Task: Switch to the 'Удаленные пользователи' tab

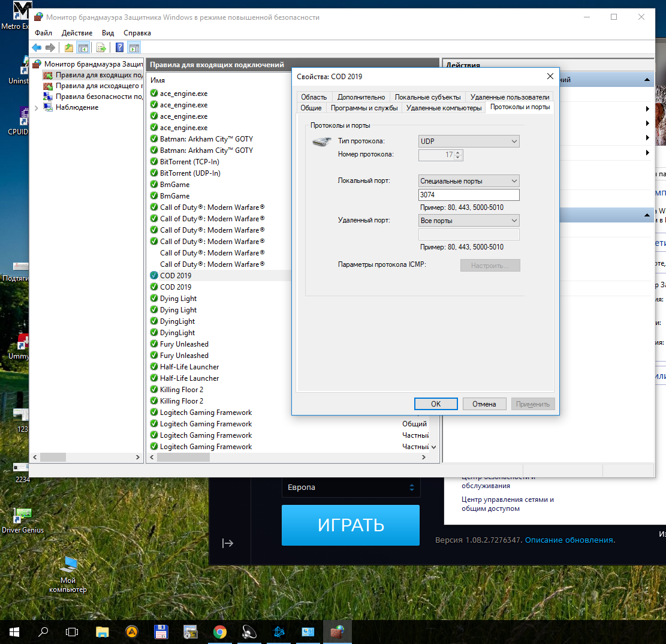Action: 510,97
